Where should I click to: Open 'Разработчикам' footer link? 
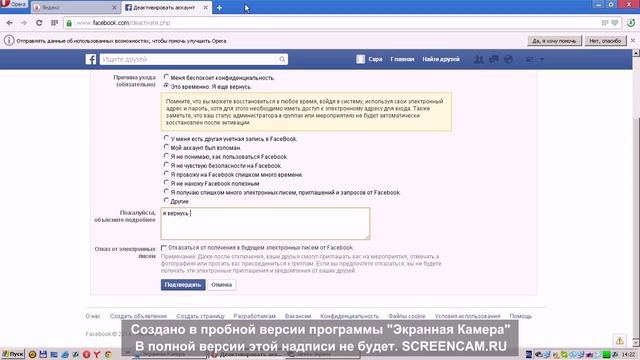tap(255, 316)
